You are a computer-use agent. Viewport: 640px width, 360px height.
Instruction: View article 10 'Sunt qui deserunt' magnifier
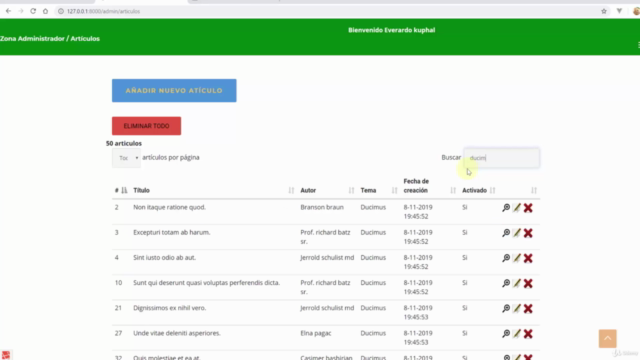tap(506, 283)
